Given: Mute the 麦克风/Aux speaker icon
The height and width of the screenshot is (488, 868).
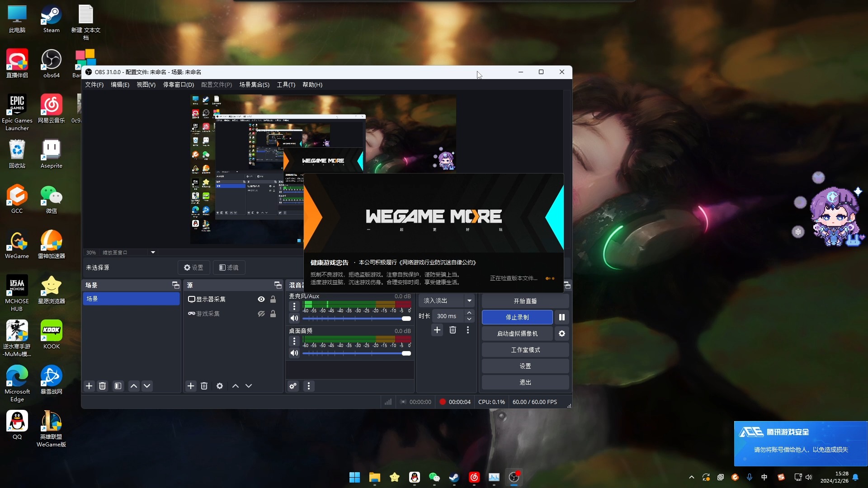Looking at the screenshot, I should click(x=294, y=318).
